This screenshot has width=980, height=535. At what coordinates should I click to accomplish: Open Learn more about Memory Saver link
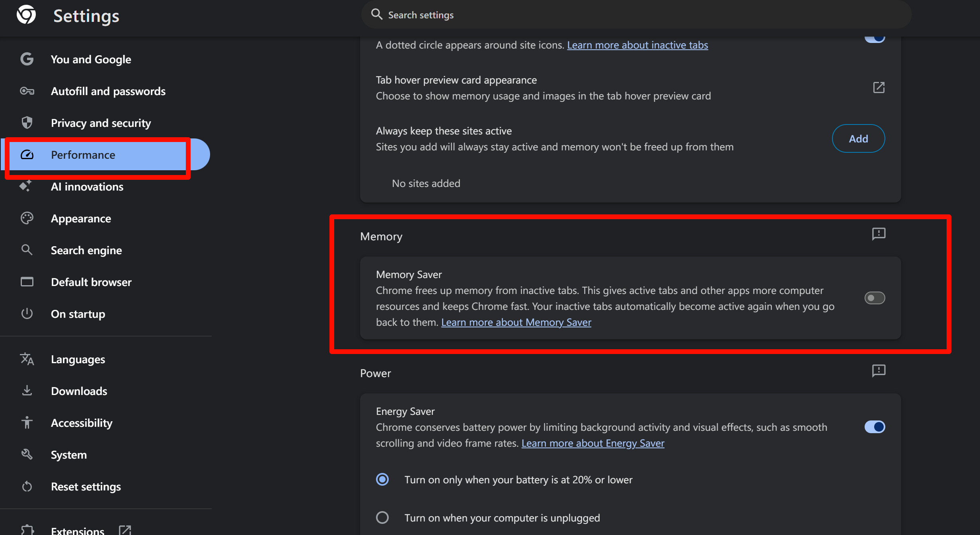(x=516, y=322)
